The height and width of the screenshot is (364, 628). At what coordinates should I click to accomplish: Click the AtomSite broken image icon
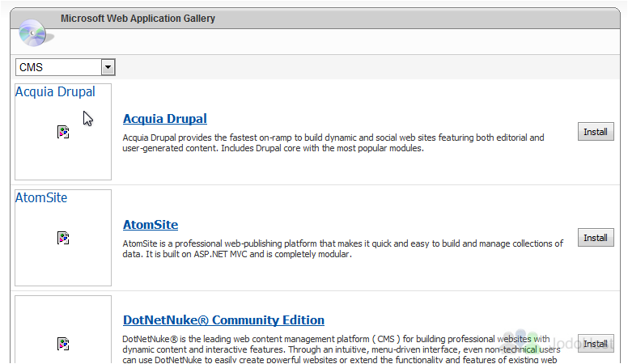pyautogui.click(x=63, y=238)
